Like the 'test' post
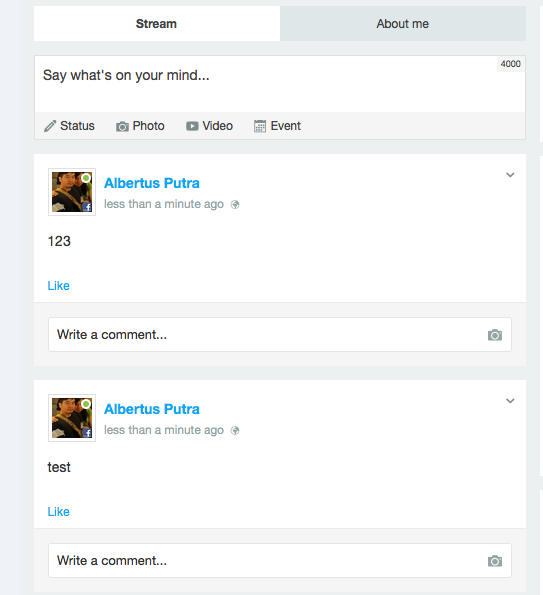 tap(58, 512)
